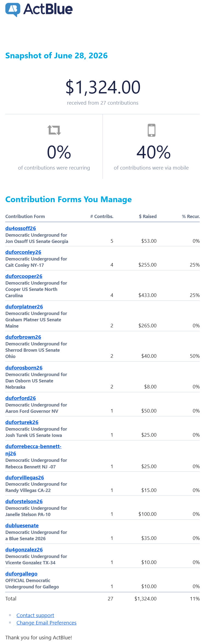Select the duforturek26 form link
Screen dimensions: 206x644
[22, 422]
